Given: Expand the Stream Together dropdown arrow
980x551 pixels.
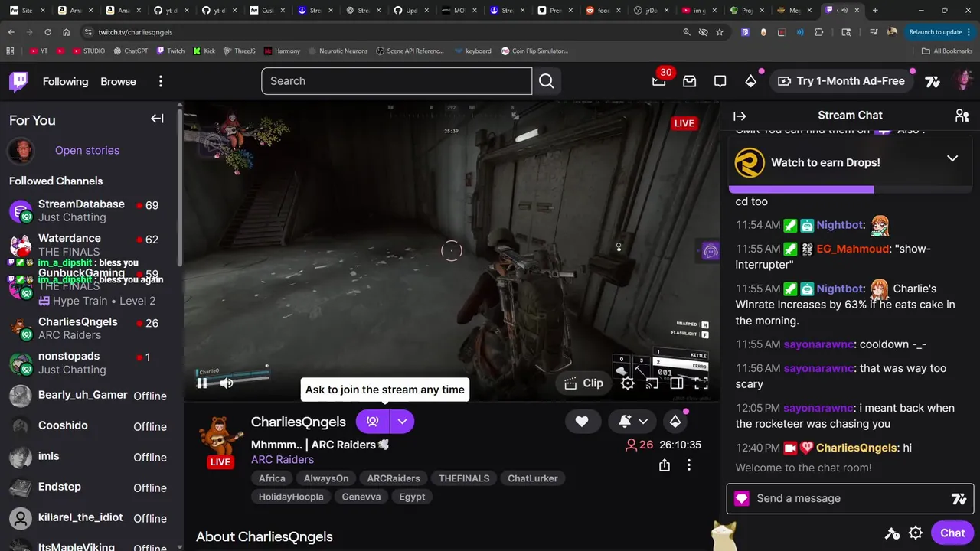Looking at the screenshot, I should (x=402, y=421).
